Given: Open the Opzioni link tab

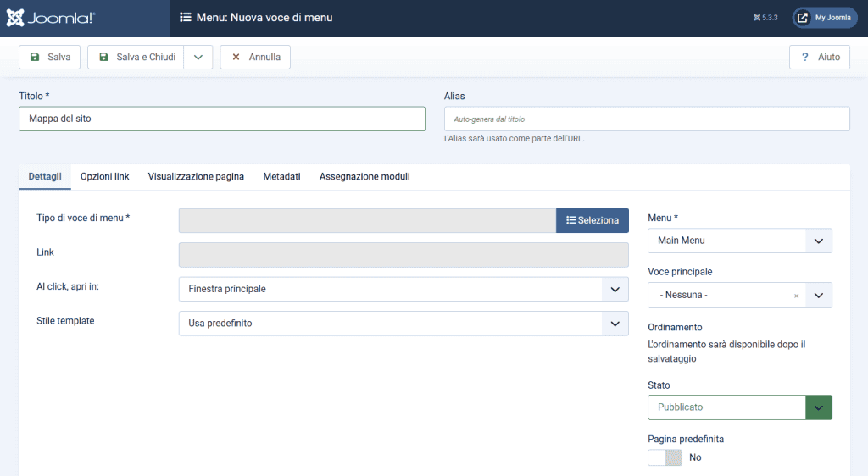Looking at the screenshot, I should point(104,177).
